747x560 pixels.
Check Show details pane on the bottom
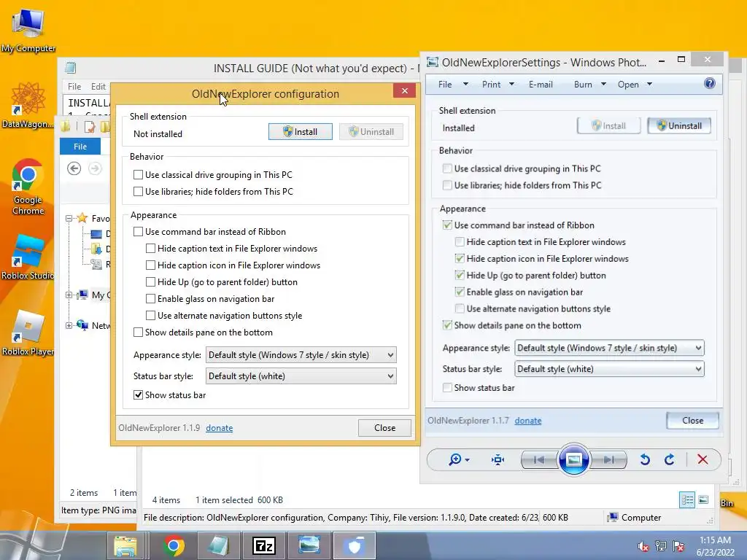138,332
